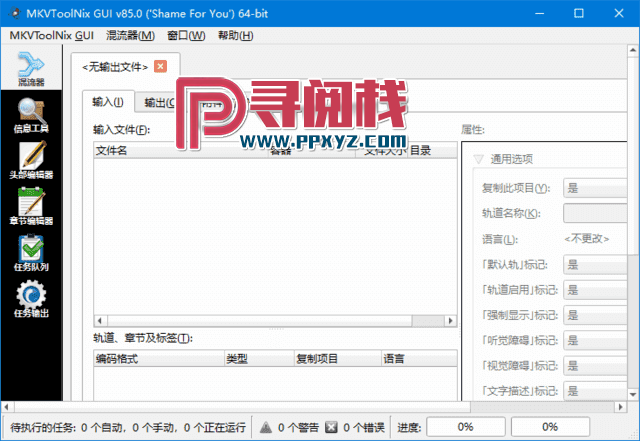The width and height of the screenshot is (640, 441).
Task: Click left arrow of input file list scrollbar
Action: [x=100, y=321]
